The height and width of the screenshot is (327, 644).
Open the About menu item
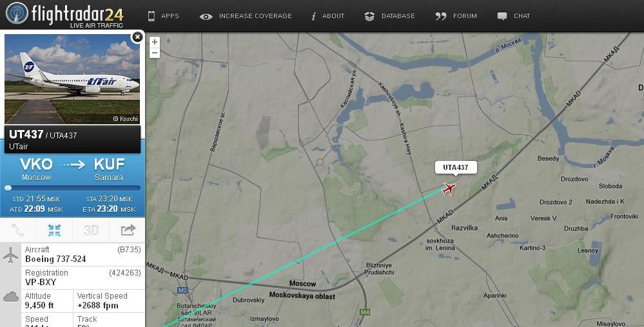coord(327,16)
